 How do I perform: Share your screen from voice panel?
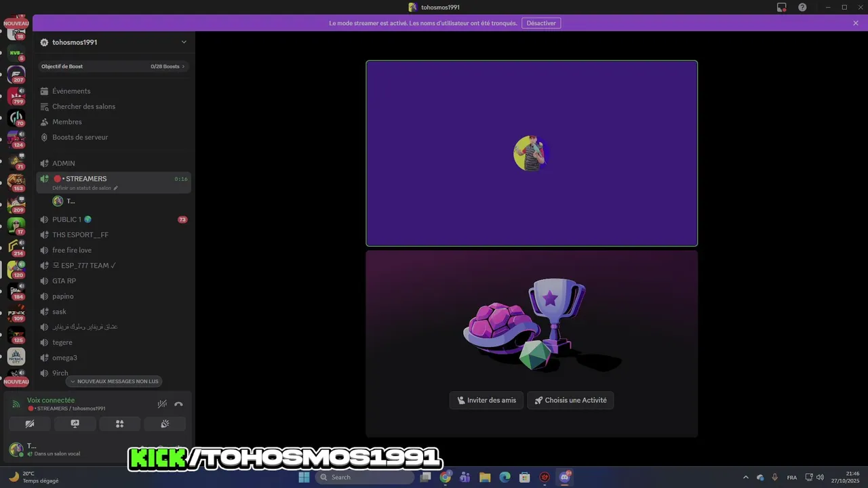pyautogui.click(x=75, y=424)
